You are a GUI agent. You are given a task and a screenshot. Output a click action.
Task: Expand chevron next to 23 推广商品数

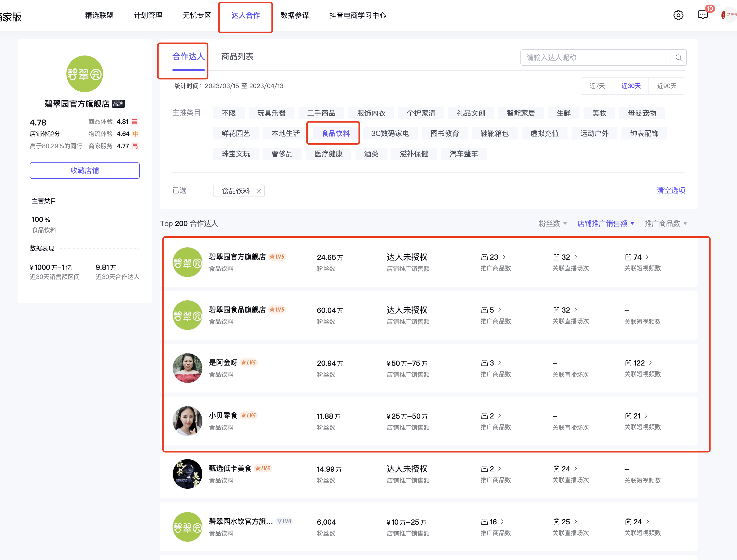(x=504, y=257)
